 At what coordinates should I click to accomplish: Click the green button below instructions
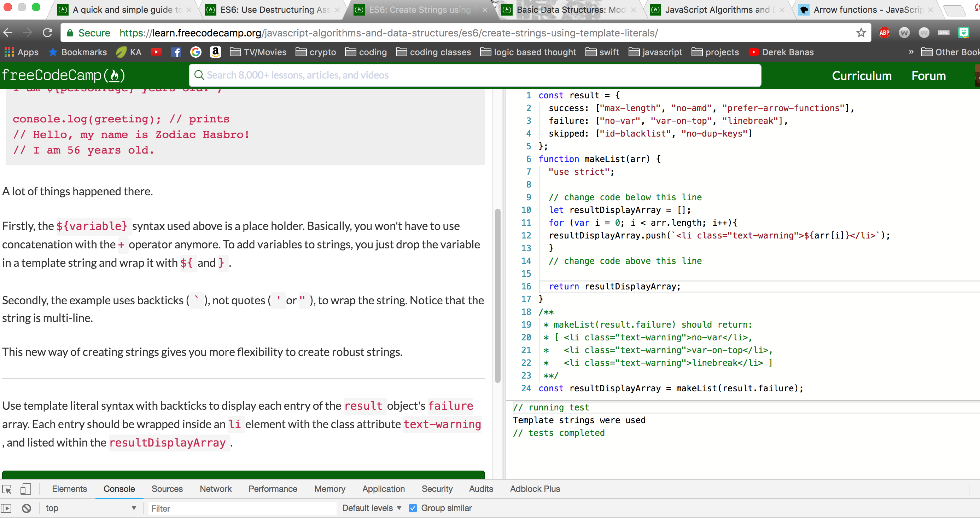click(x=244, y=474)
